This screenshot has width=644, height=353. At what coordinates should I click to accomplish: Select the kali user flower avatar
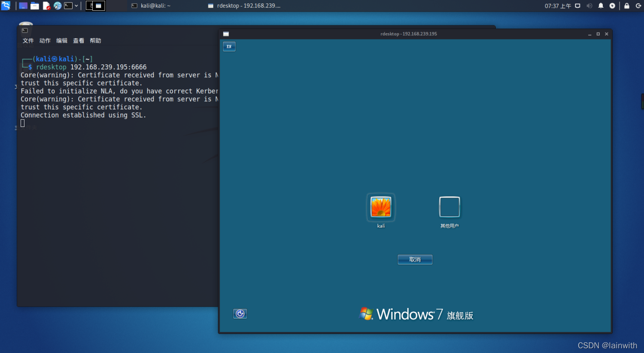click(x=381, y=207)
